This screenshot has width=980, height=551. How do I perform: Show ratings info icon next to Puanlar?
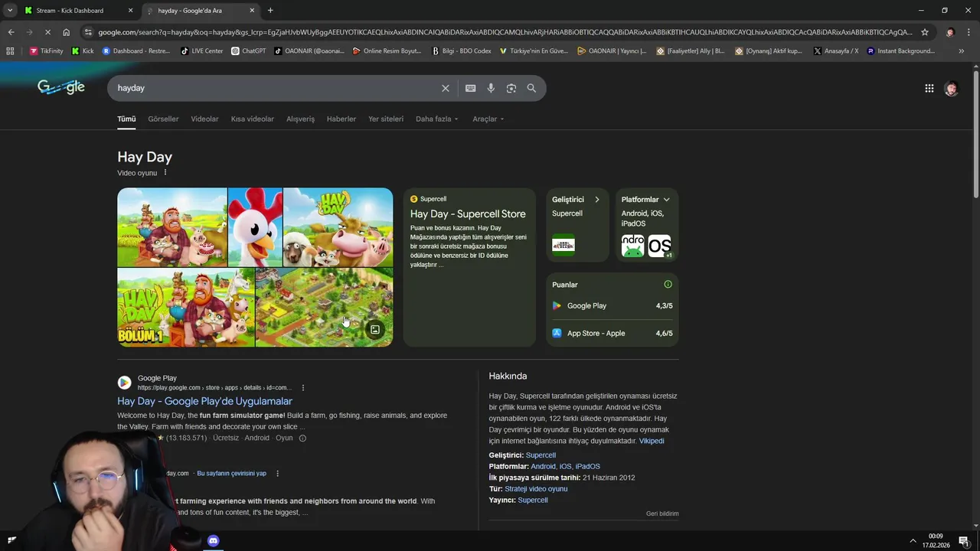coord(668,285)
